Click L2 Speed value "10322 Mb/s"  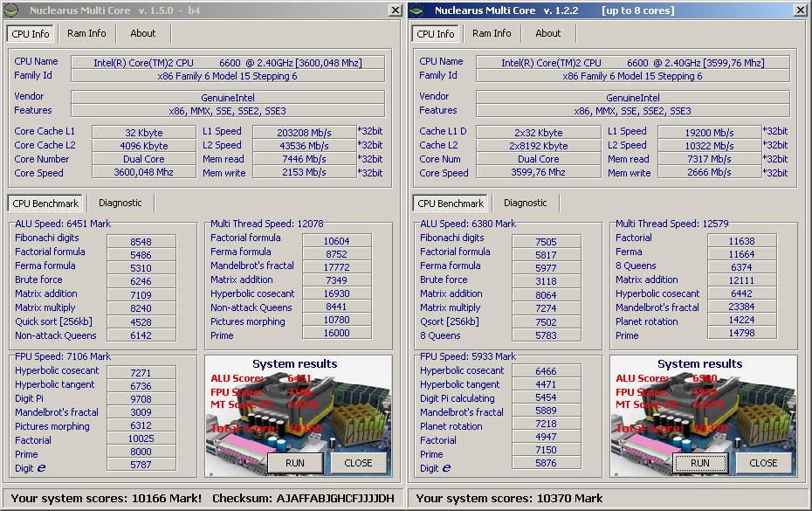click(710, 146)
